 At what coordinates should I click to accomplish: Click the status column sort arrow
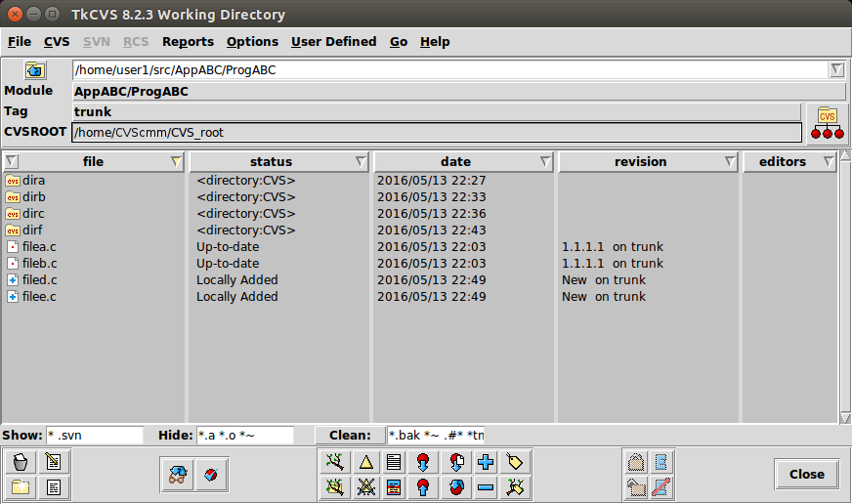coord(360,162)
